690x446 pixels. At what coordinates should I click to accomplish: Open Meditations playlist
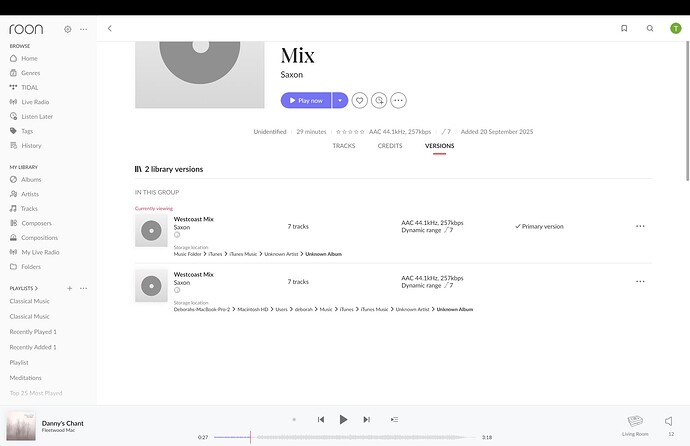click(x=26, y=378)
